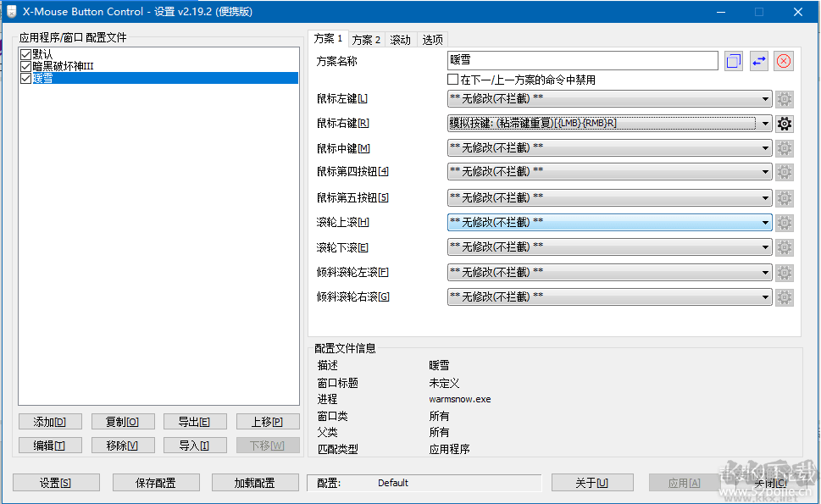This screenshot has width=821, height=504.
Task: Click gear icon beside 倾斜滚轮右滚 dropdown
Action: tap(784, 296)
